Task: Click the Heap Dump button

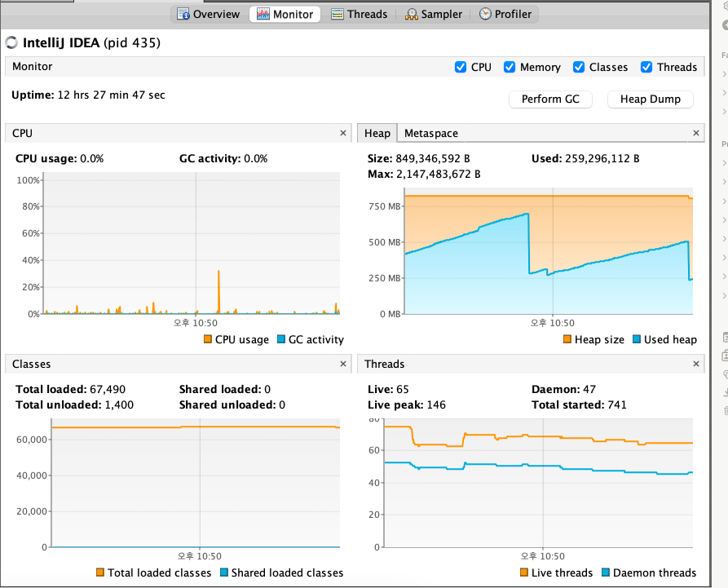Action: (x=651, y=99)
